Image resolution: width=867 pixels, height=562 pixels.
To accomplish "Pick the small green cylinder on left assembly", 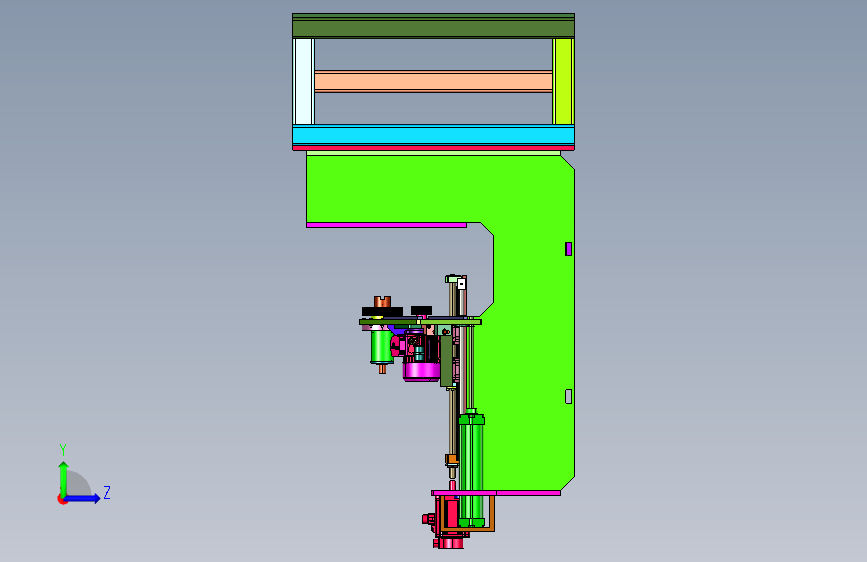I will [x=382, y=347].
